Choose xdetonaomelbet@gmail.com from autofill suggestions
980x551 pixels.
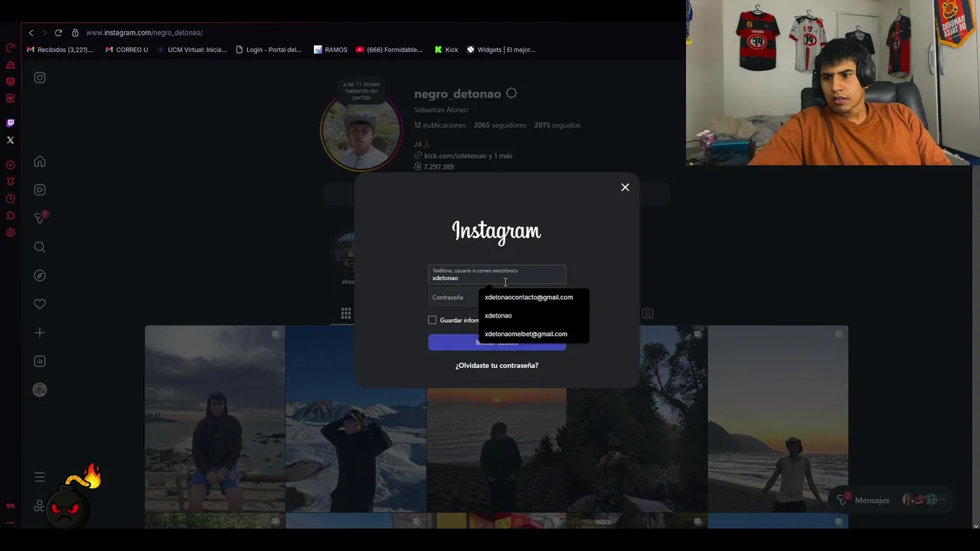click(x=534, y=334)
